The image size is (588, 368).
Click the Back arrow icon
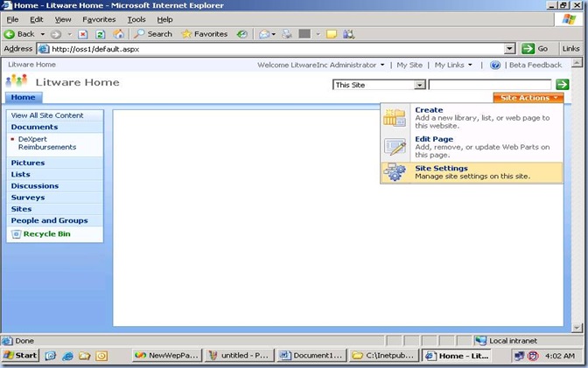9,34
